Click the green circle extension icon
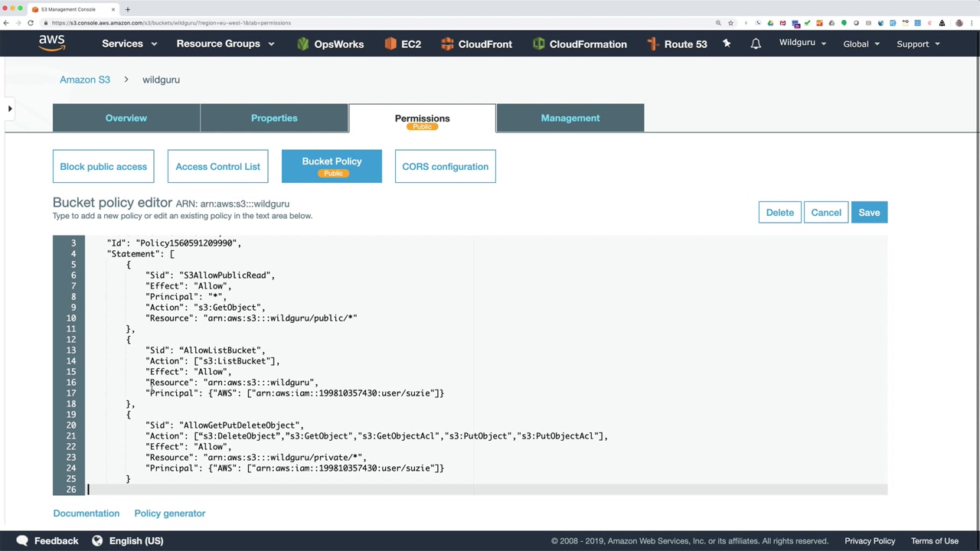 pos(844,23)
